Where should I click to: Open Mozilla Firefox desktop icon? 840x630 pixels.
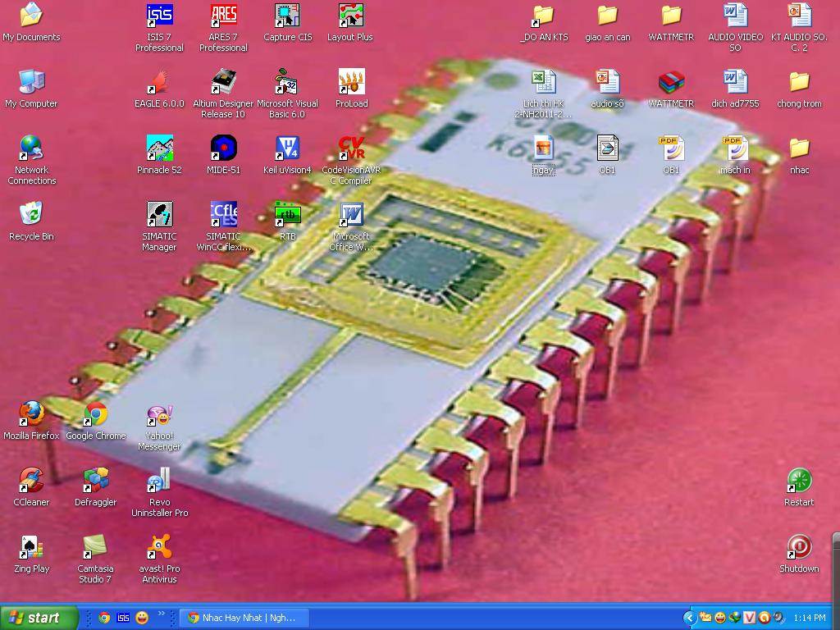(x=31, y=413)
